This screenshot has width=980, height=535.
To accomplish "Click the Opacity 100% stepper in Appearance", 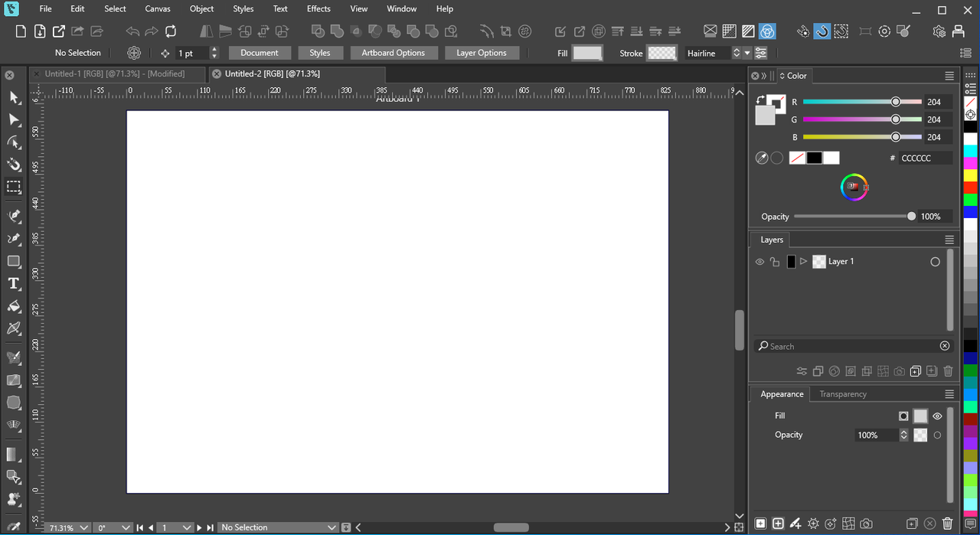I will pos(903,435).
